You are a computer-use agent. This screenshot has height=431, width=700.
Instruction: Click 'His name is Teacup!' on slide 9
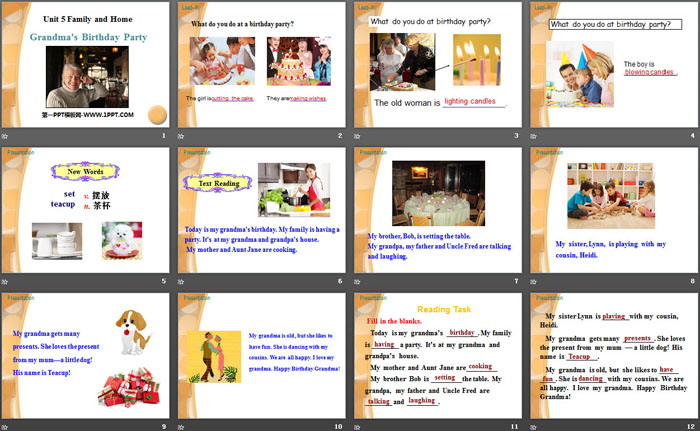42,372
